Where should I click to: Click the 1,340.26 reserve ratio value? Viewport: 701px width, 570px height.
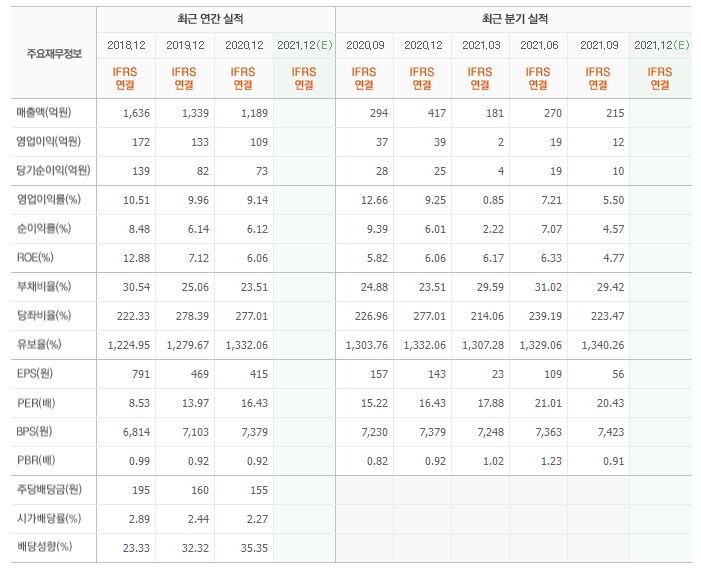tap(603, 346)
